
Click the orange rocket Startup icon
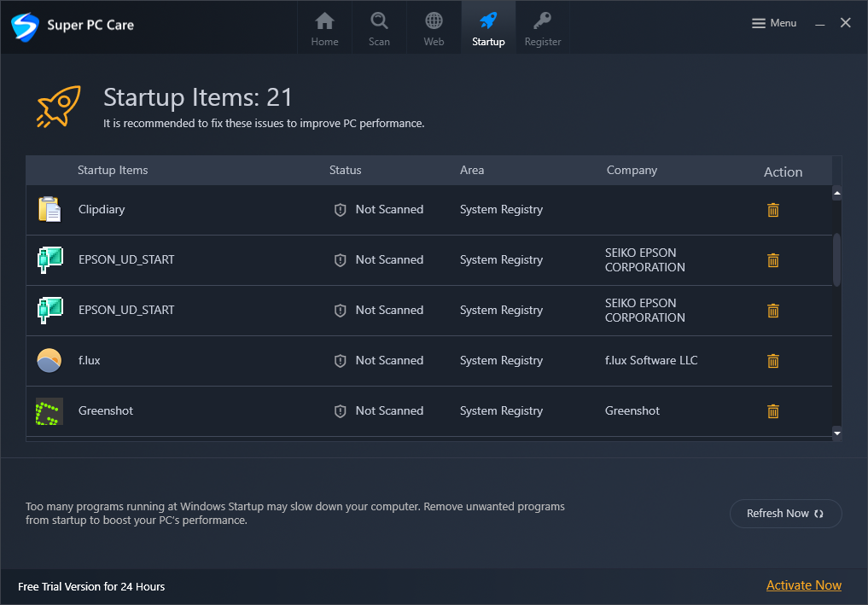click(x=58, y=108)
